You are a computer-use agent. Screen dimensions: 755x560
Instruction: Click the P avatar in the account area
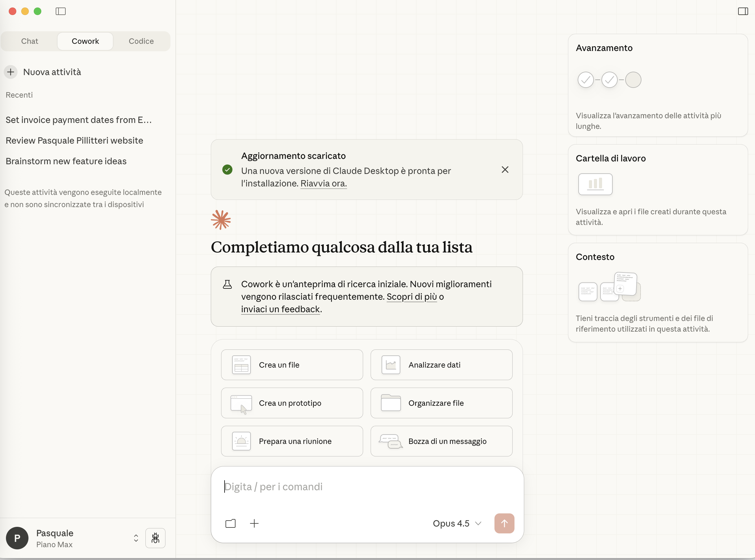click(x=17, y=538)
